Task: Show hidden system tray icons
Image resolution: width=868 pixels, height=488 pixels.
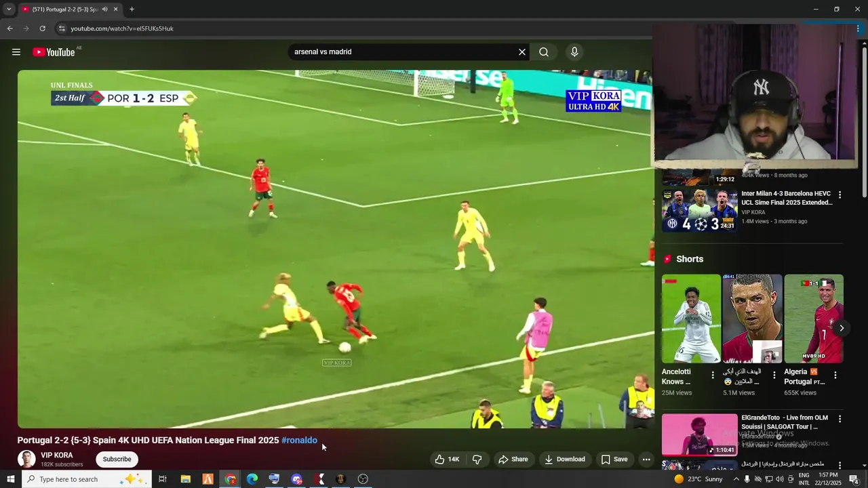Action: (x=736, y=479)
